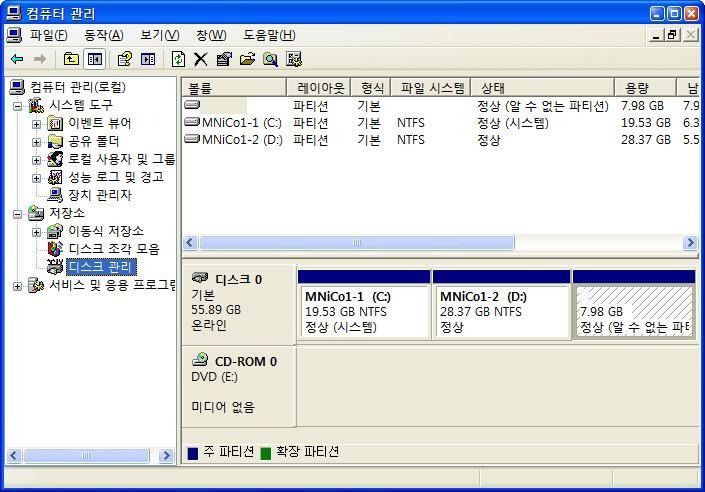Click tree pane scroll left arrow

(x=13, y=456)
